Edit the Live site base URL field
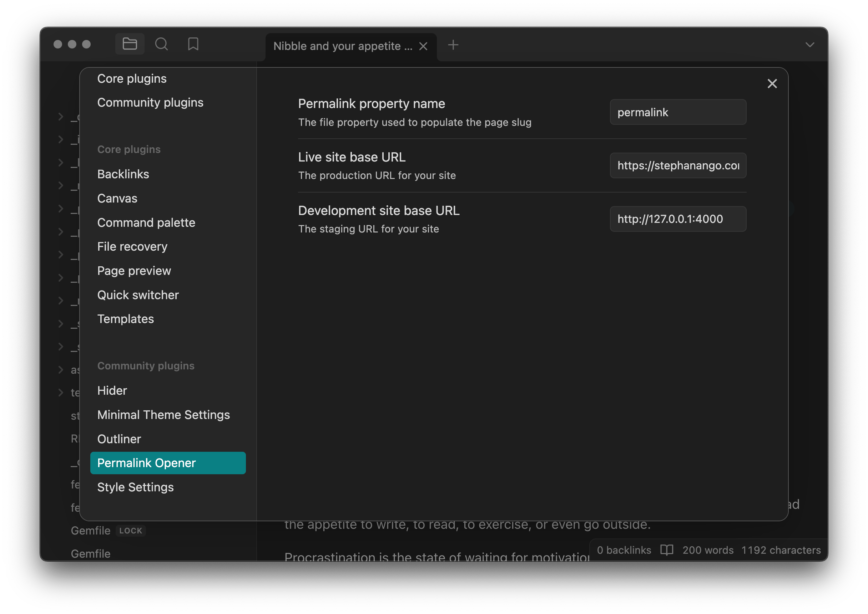The width and height of the screenshot is (868, 614). tap(677, 165)
